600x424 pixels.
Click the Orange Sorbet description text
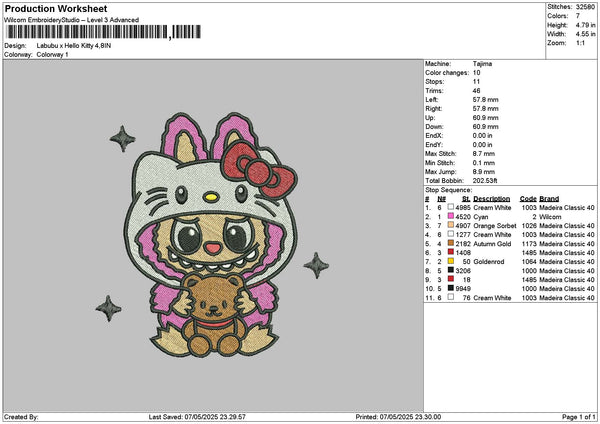pyautogui.click(x=495, y=226)
